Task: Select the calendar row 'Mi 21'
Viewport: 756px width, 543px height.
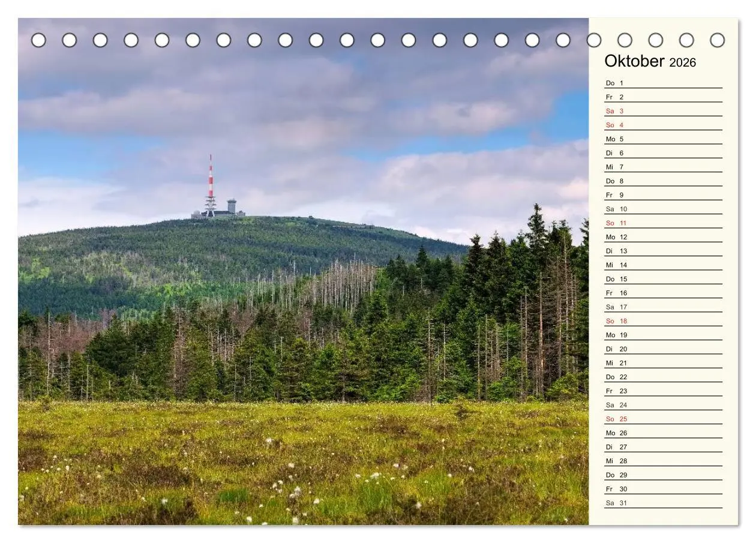Action: [x=663, y=363]
